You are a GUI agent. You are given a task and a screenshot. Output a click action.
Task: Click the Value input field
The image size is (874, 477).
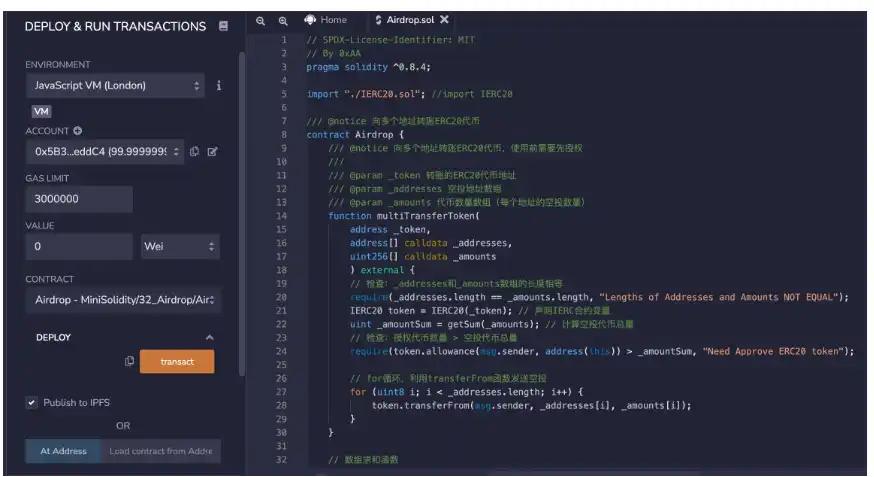coord(79,246)
